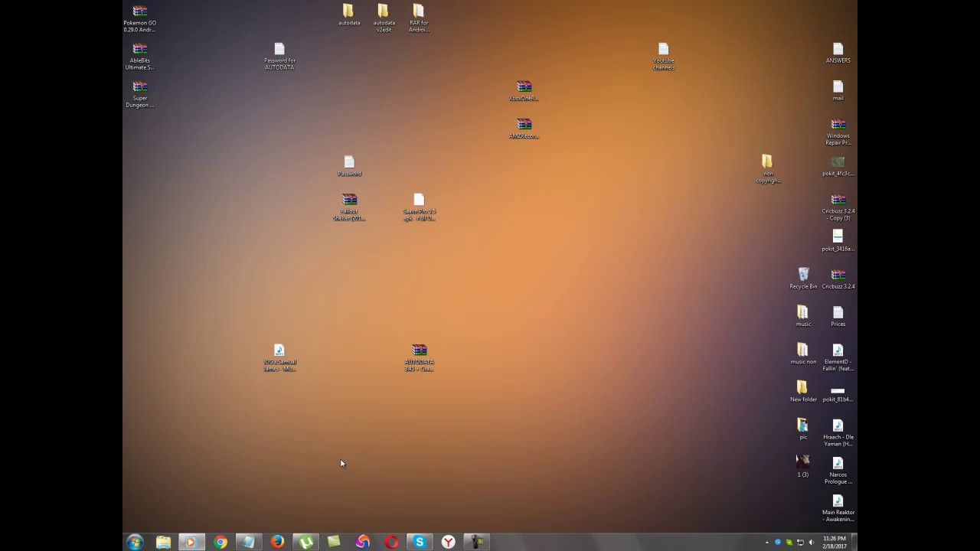
Task: Select the Youtube channels text file
Action: (664, 57)
